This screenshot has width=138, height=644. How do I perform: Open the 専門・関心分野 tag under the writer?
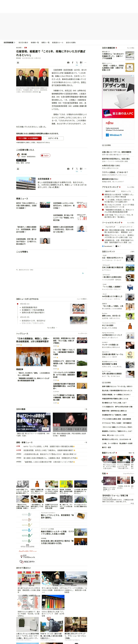point(21,160)
